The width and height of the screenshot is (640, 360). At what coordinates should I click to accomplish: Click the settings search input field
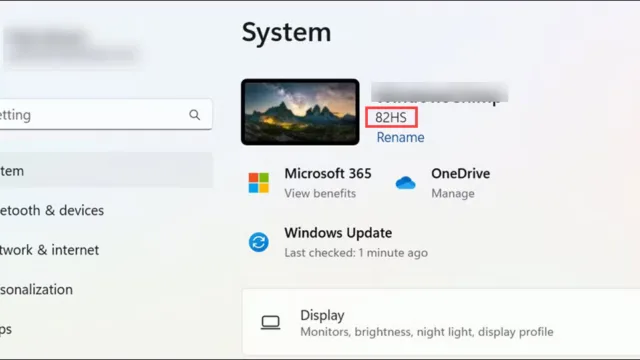pyautogui.click(x=106, y=115)
